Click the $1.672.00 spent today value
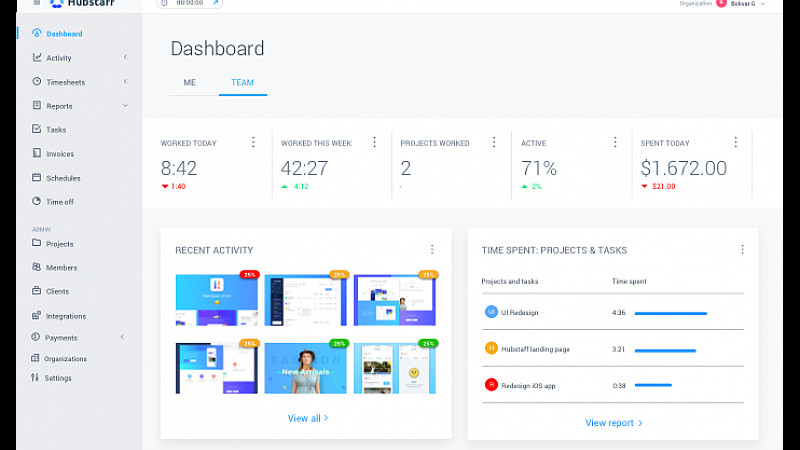800x450 pixels. 684,168
